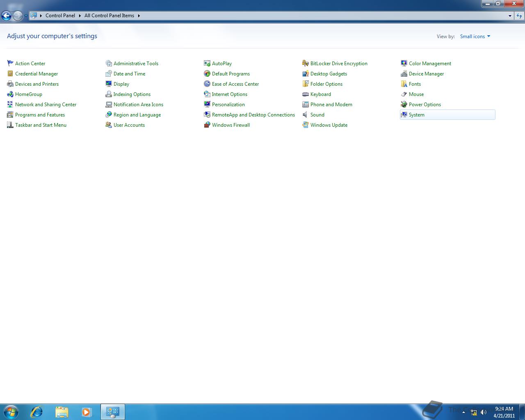The height and width of the screenshot is (420, 525).
Task: Open the Windows Firewall icon
Action: pyautogui.click(x=207, y=125)
